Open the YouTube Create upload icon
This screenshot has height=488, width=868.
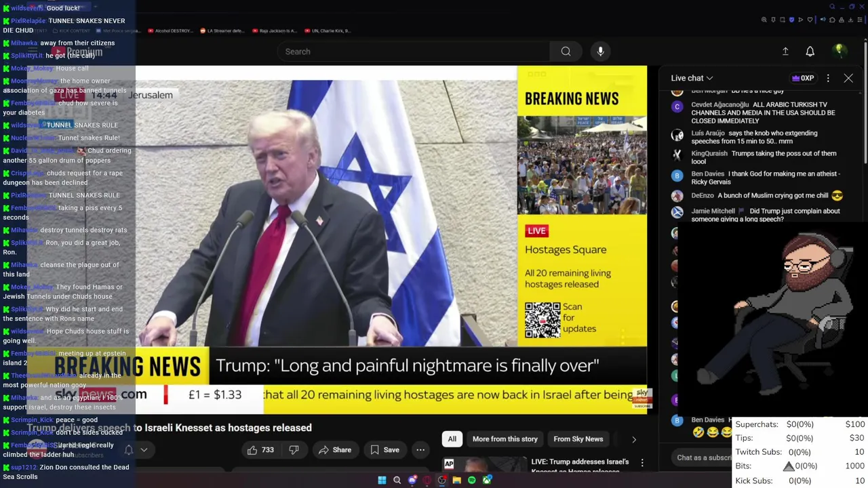785,52
